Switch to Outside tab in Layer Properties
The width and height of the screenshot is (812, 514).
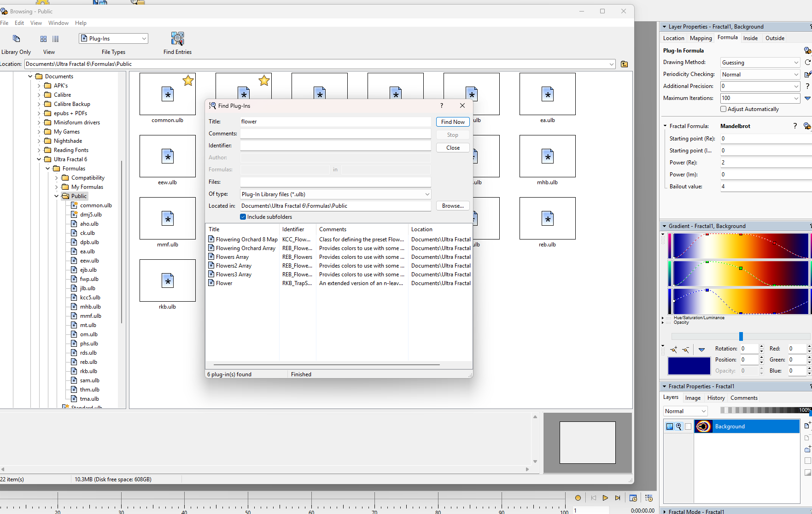point(775,38)
